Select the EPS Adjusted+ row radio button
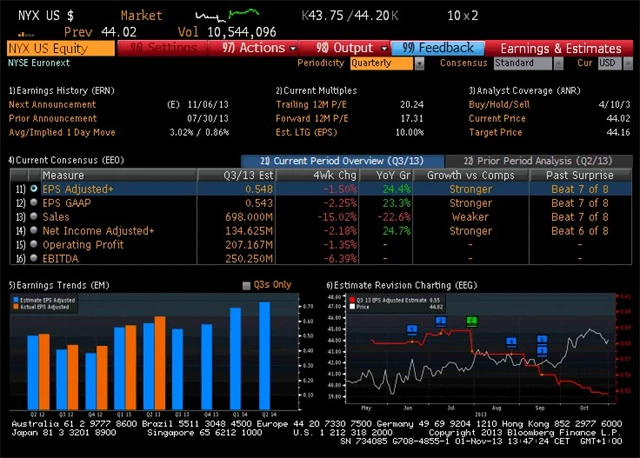640x458 pixels. tap(34, 188)
